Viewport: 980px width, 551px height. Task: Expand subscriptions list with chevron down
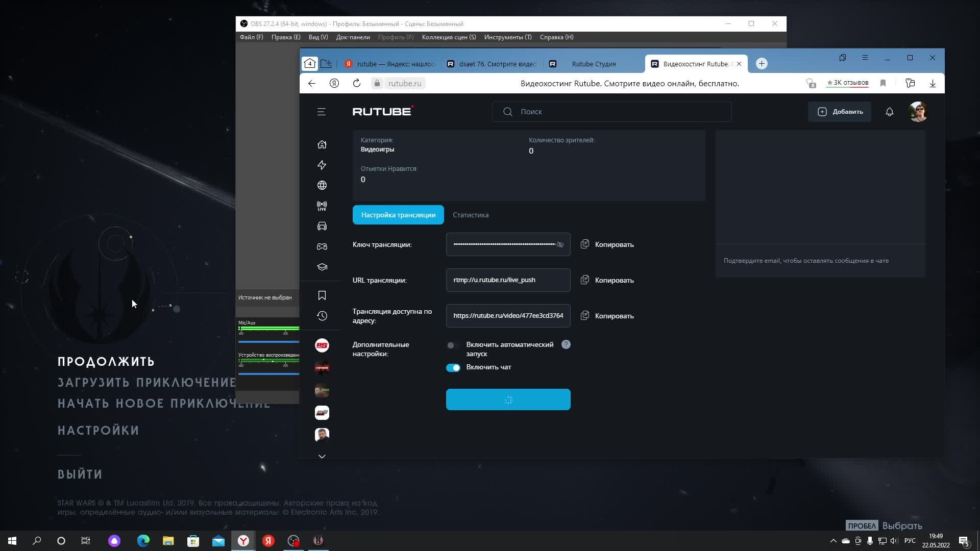[322, 457]
